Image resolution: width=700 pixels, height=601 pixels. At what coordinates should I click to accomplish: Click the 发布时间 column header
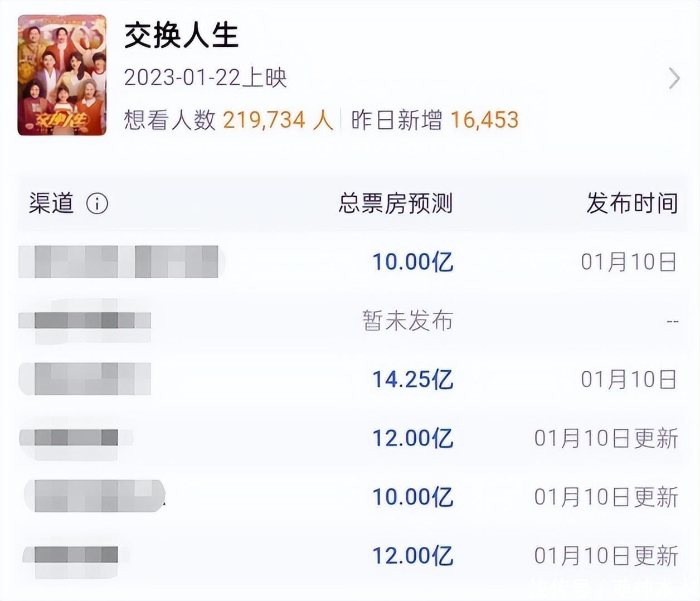click(632, 203)
